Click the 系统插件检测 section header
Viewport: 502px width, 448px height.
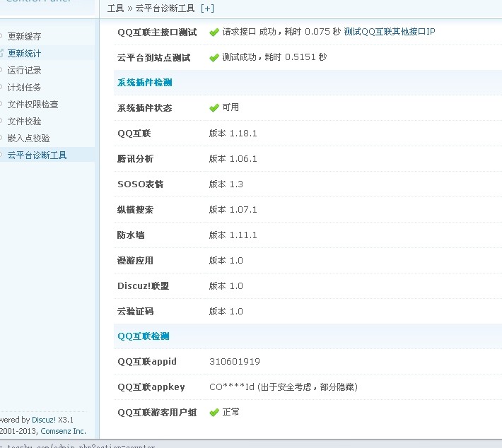point(144,83)
